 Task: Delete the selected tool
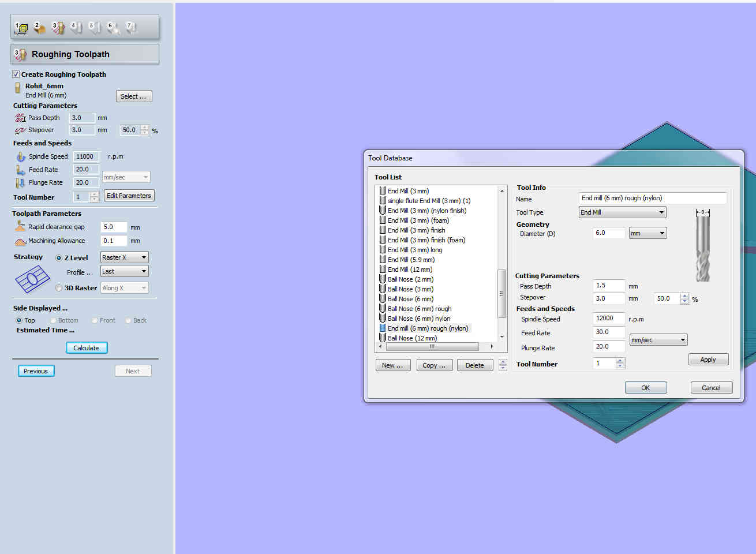pos(475,365)
